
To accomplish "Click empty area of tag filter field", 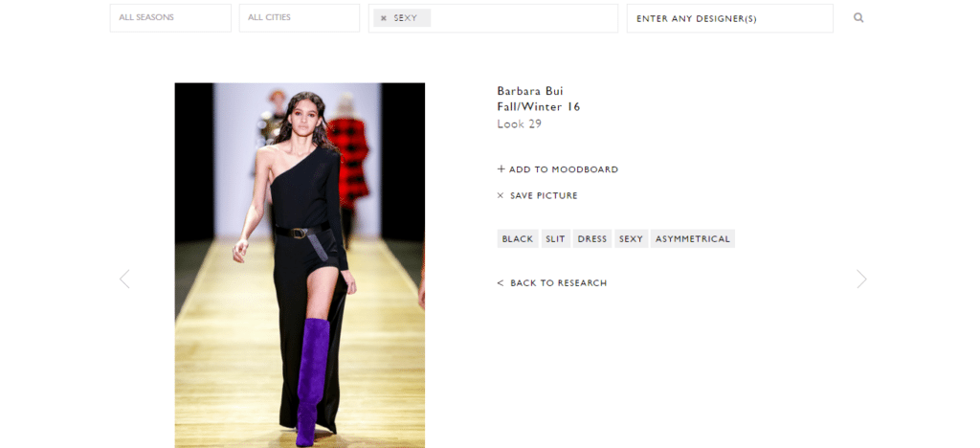I will [522, 18].
